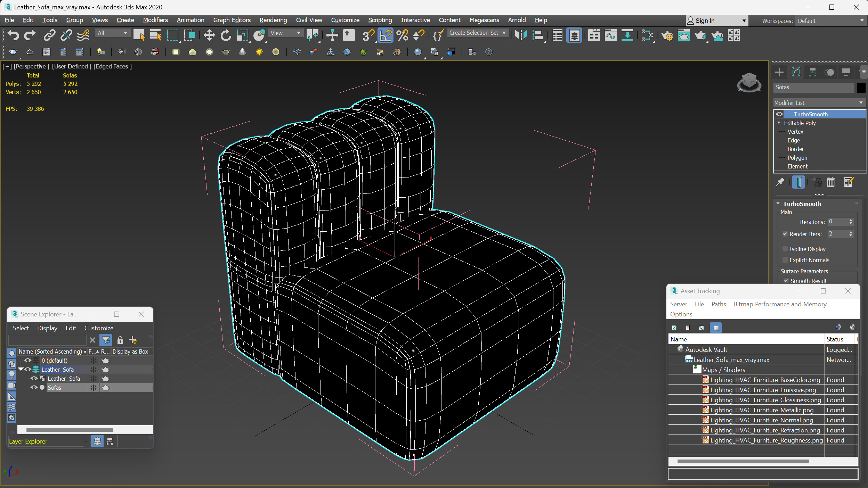Enable the Isoline Display checkbox

tap(785, 249)
